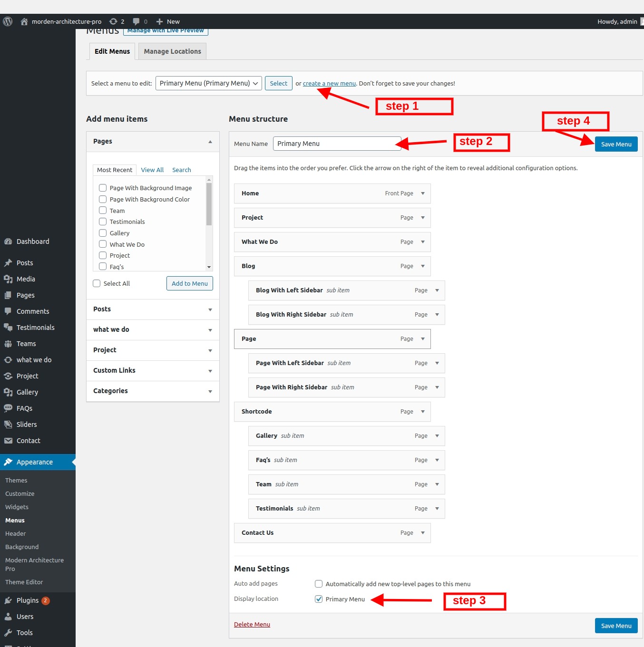644x647 pixels.
Task: Click the comments bubble icon in admin bar
Action: pos(137,21)
